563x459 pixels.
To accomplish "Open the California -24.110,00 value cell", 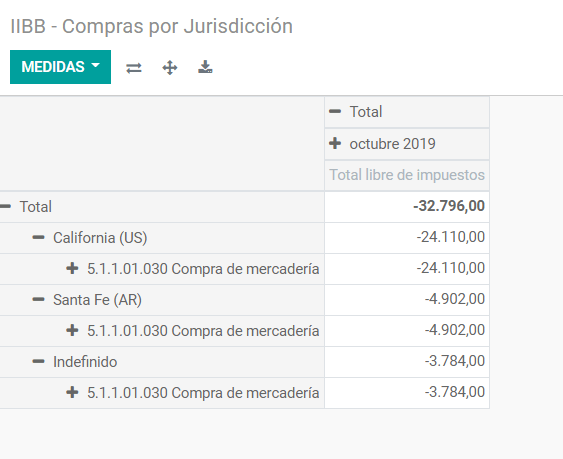I will [x=407, y=238].
